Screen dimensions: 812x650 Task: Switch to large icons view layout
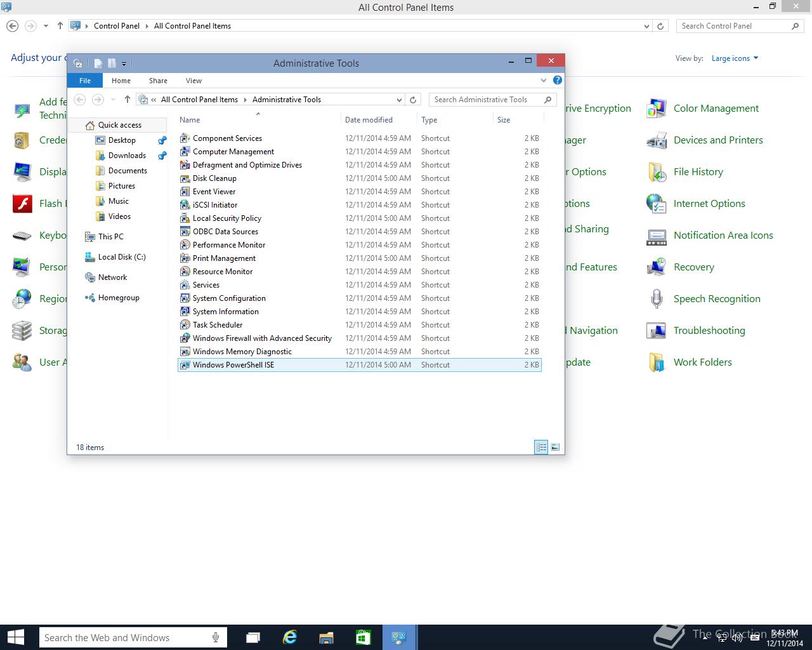[555, 448]
